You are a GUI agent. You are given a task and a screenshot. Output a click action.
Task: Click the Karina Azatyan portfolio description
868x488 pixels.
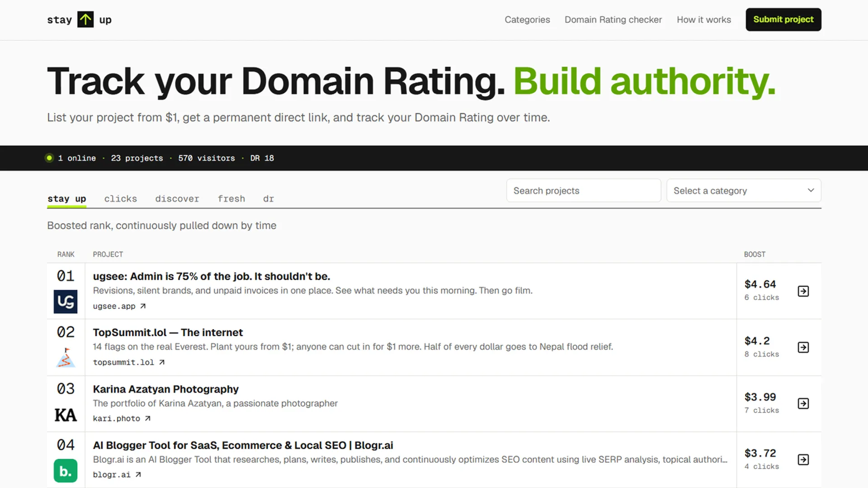click(x=215, y=403)
